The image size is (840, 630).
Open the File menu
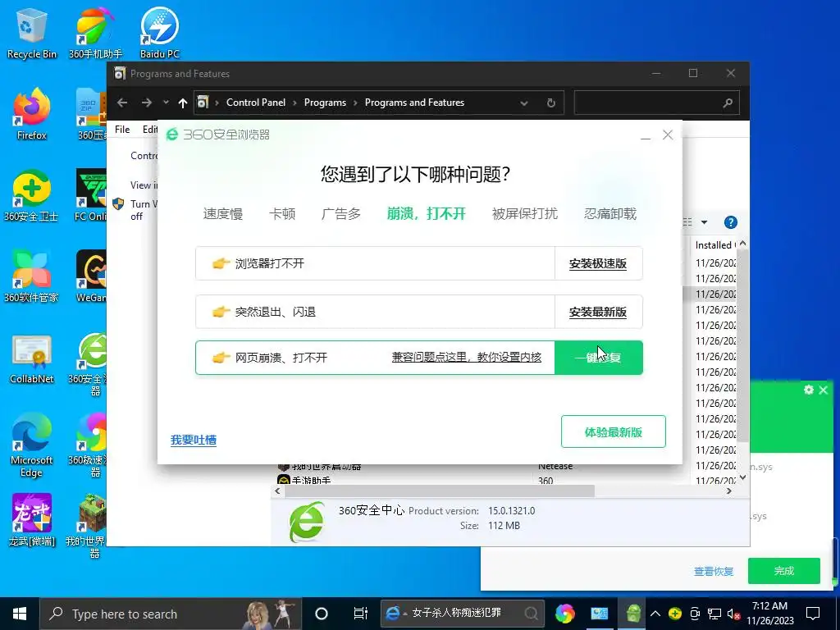click(122, 129)
